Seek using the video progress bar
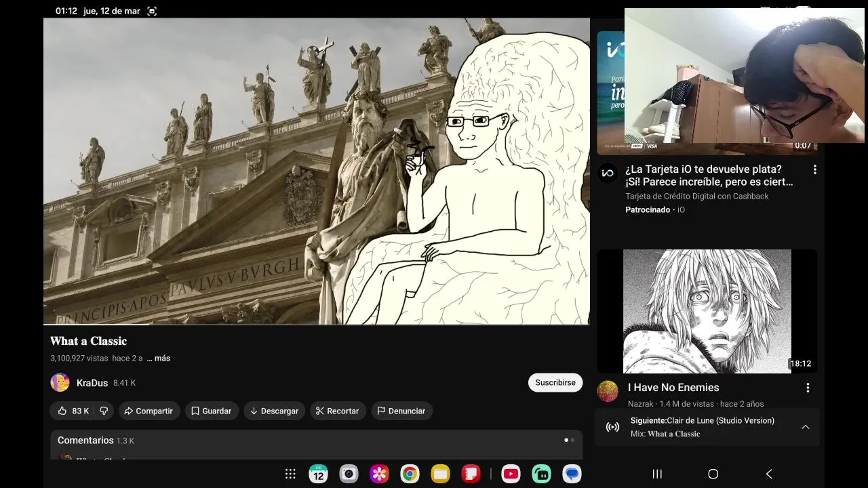868x488 pixels. 317,325
